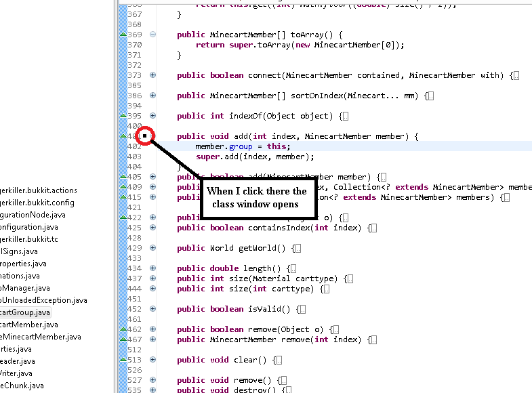Click the override marker at line 395
Viewport: 532px width, 393px height.
[x=123, y=116]
